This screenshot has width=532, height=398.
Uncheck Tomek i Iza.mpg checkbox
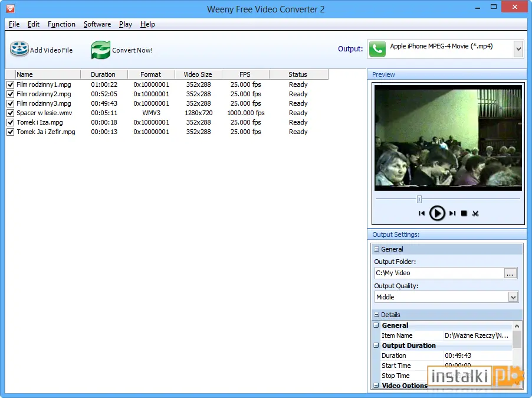(x=11, y=123)
